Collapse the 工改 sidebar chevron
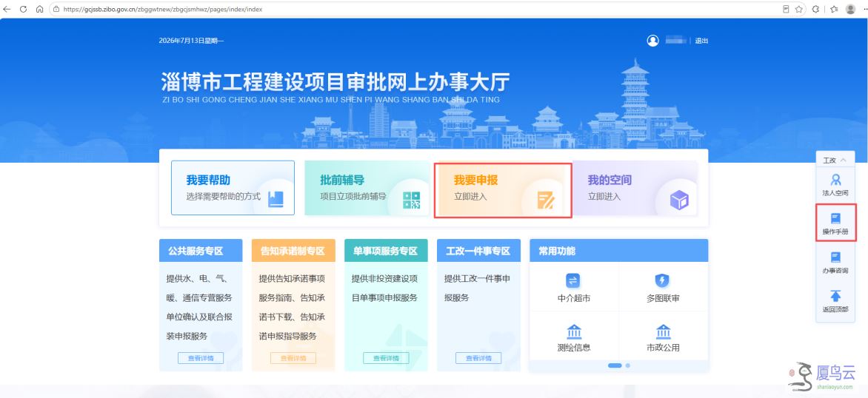This screenshot has height=398, width=868. (x=843, y=161)
